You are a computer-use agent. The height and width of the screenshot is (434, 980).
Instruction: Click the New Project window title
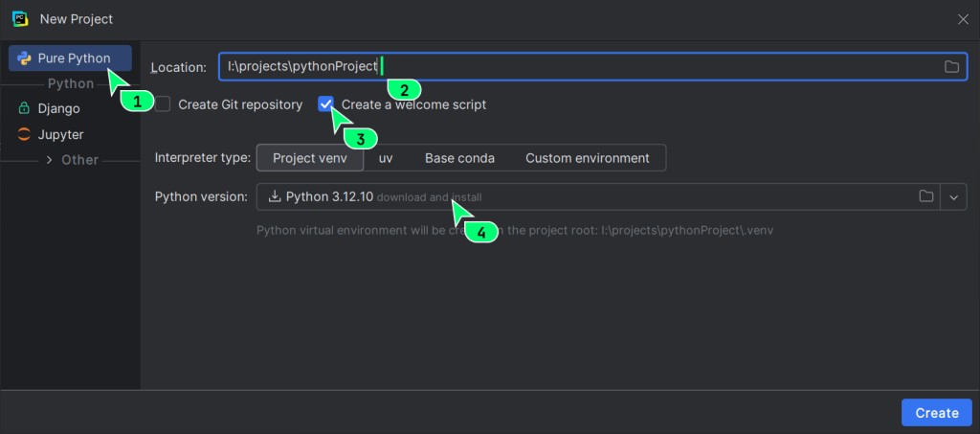tap(77, 18)
